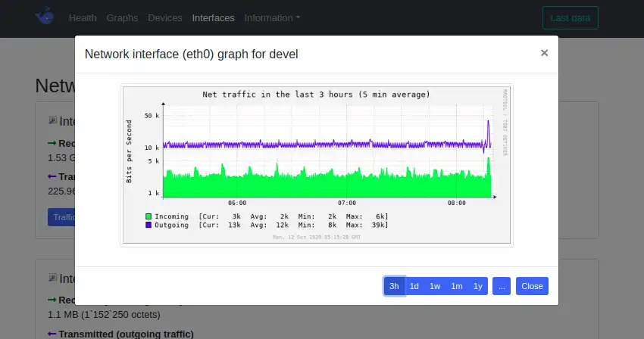Image resolution: width=644 pixels, height=339 pixels.
Task: Expand the Information dropdown menu
Action: [x=272, y=18]
